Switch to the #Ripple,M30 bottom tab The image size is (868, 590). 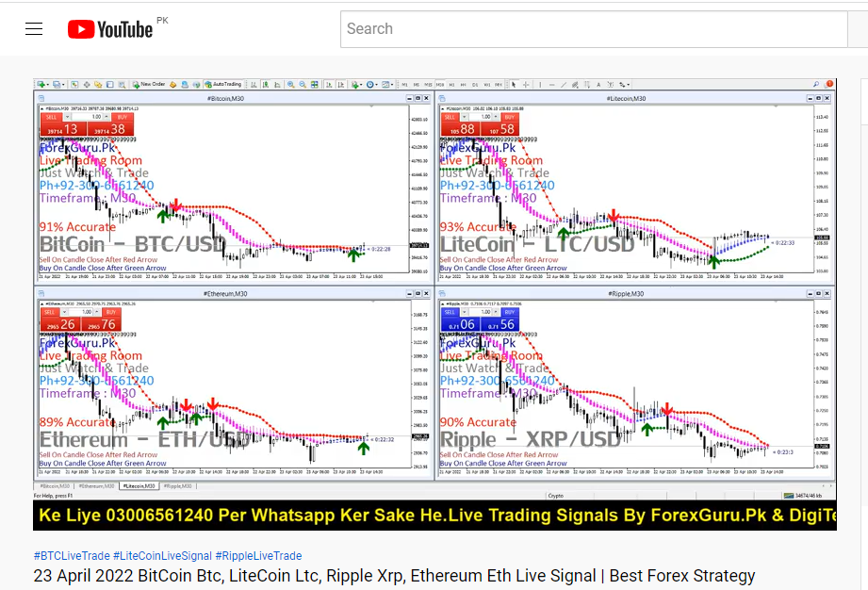click(x=178, y=486)
